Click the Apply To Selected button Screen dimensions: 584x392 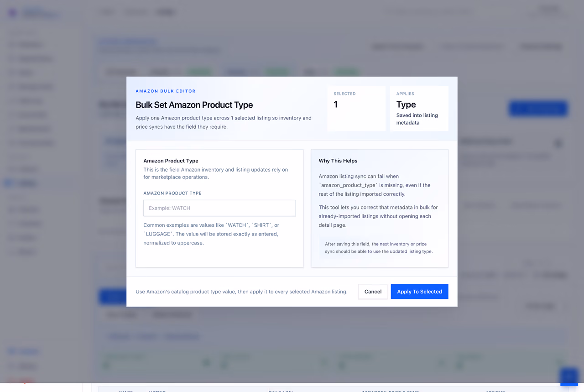[x=419, y=292]
